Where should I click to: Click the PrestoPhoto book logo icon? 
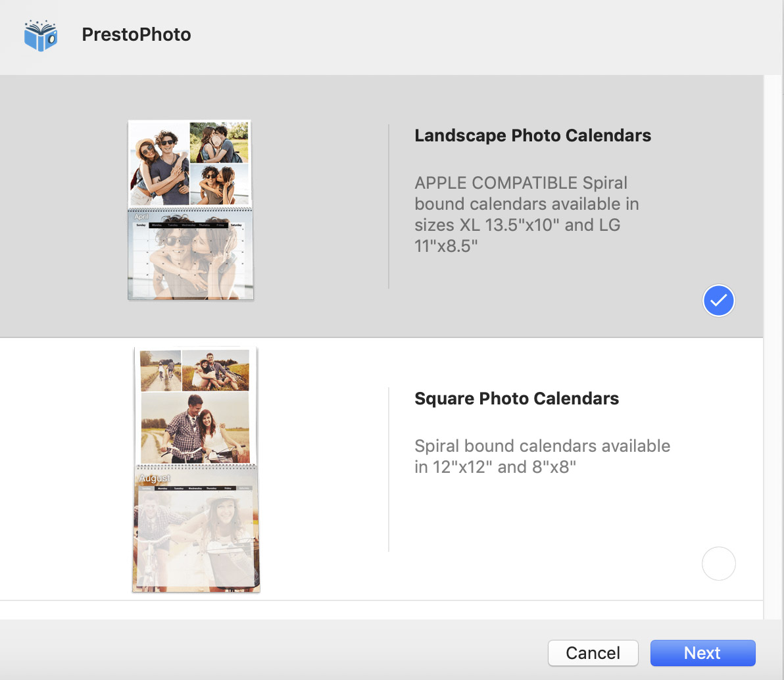click(x=41, y=36)
